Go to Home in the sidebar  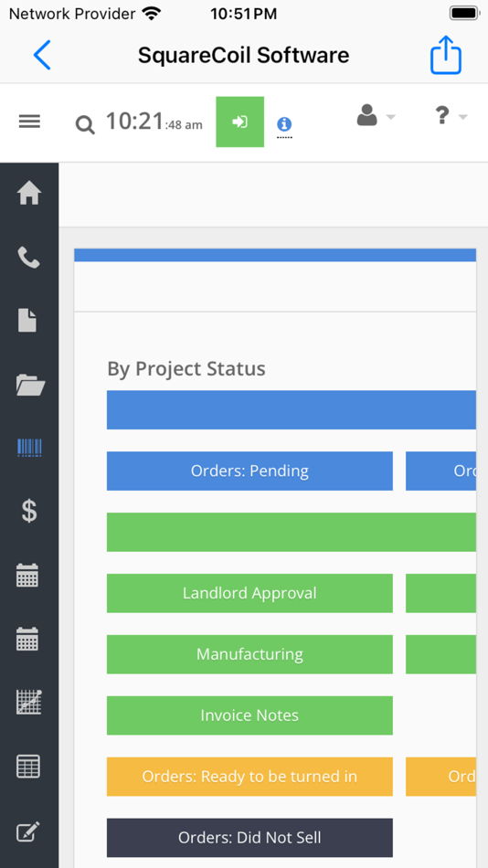29,193
